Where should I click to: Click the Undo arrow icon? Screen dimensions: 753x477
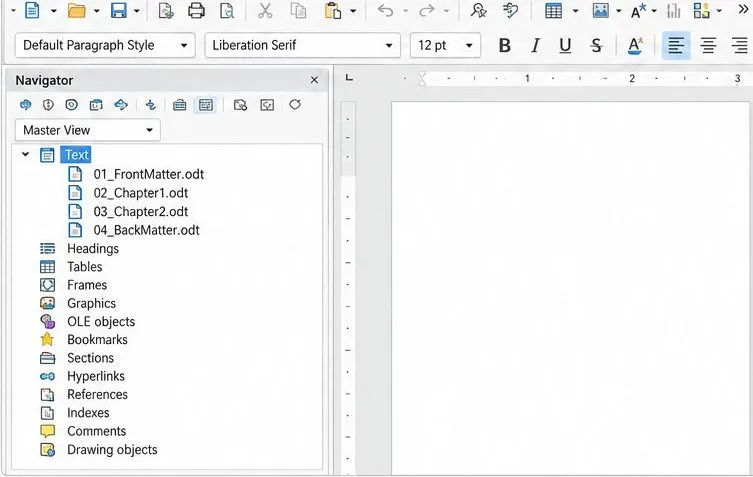pos(385,10)
